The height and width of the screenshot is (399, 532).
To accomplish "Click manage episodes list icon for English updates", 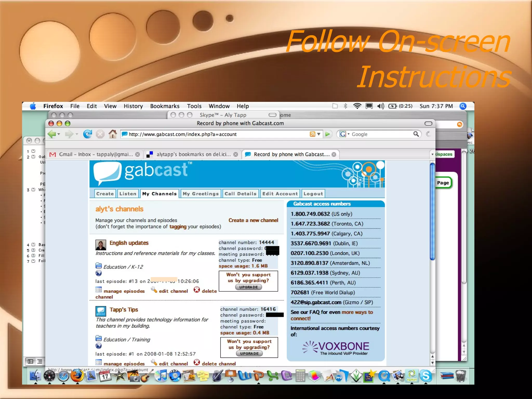I will tap(98, 290).
